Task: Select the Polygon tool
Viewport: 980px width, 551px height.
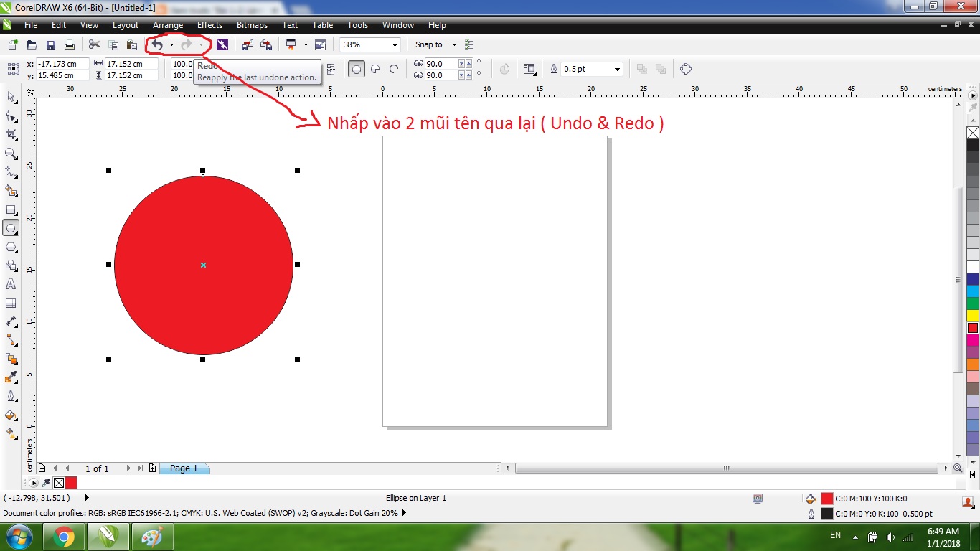Action: (11, 246)
